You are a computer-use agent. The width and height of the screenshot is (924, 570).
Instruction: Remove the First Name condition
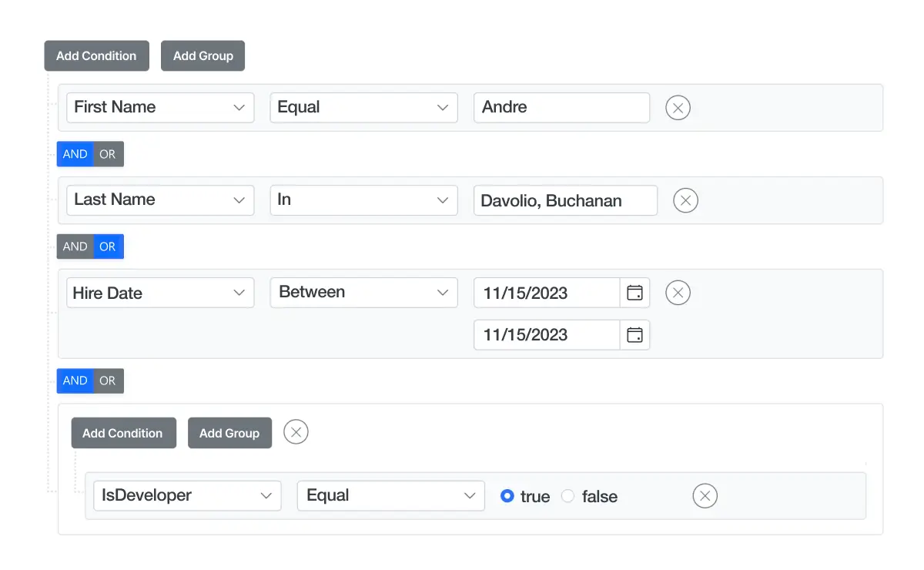(x=678, y=108)
